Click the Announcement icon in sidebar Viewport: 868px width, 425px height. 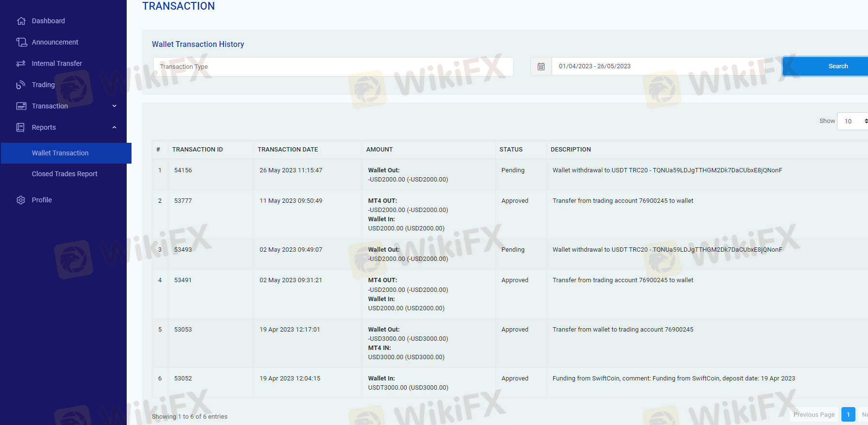click(x=21, y=42)
